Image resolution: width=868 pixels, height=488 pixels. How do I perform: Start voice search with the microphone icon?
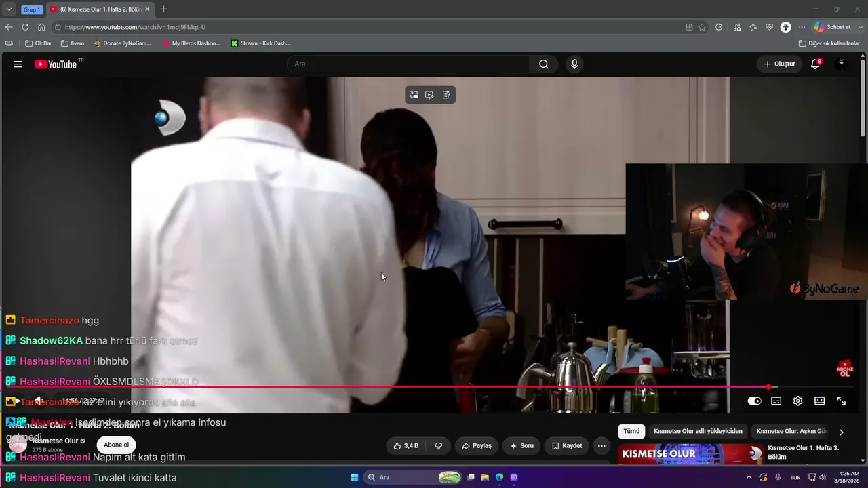click(x=574, y=64)
